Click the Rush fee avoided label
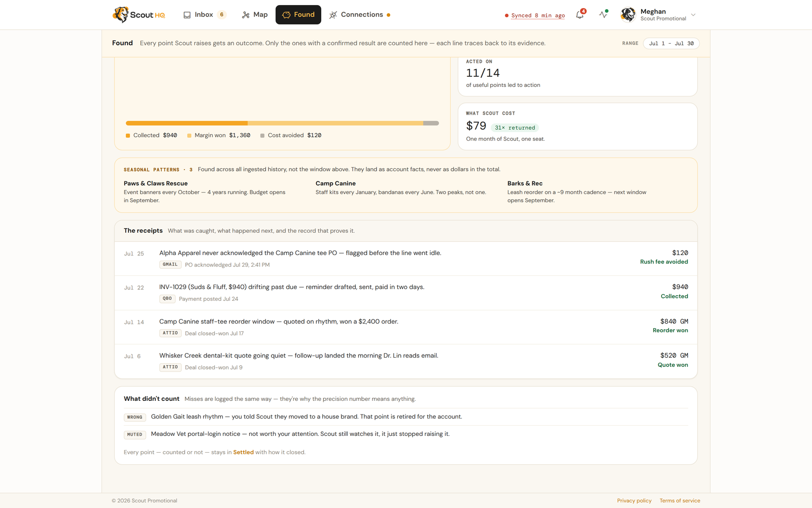Viewport: 812px width, 508px height. click(x=664, y=262)
